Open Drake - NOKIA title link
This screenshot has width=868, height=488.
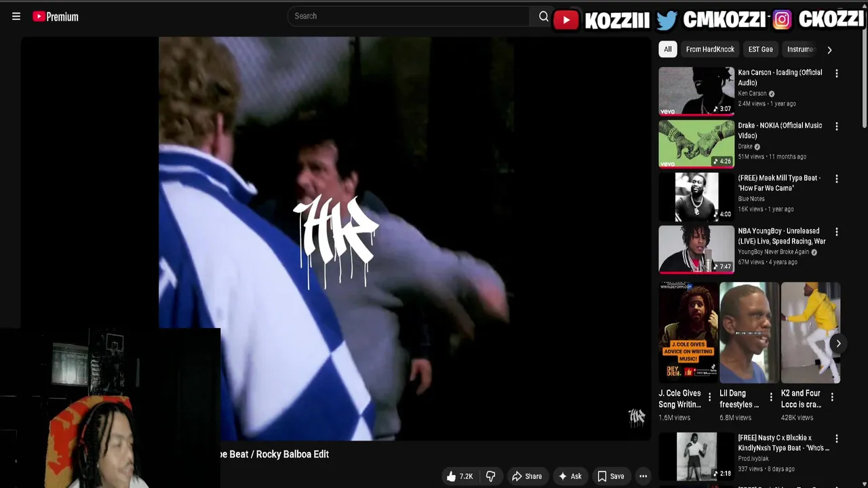tap(780, 130)
